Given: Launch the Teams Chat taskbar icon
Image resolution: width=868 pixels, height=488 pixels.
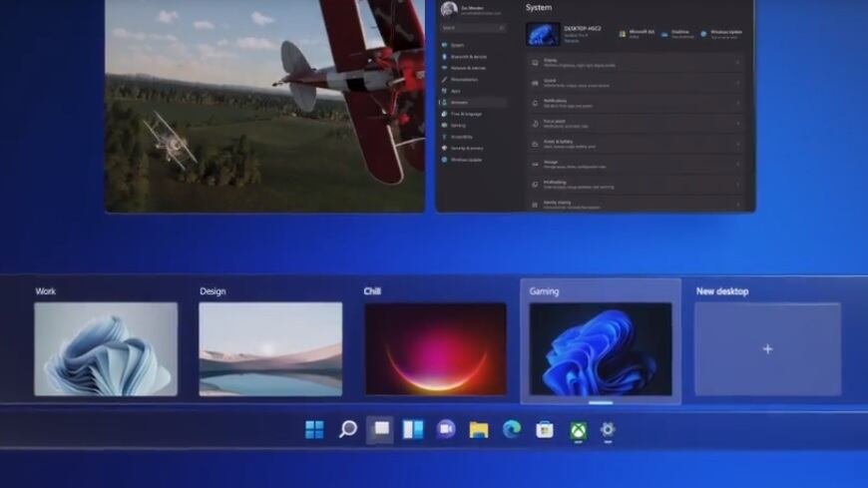Looking at the screenshot, I should point(446,429).
